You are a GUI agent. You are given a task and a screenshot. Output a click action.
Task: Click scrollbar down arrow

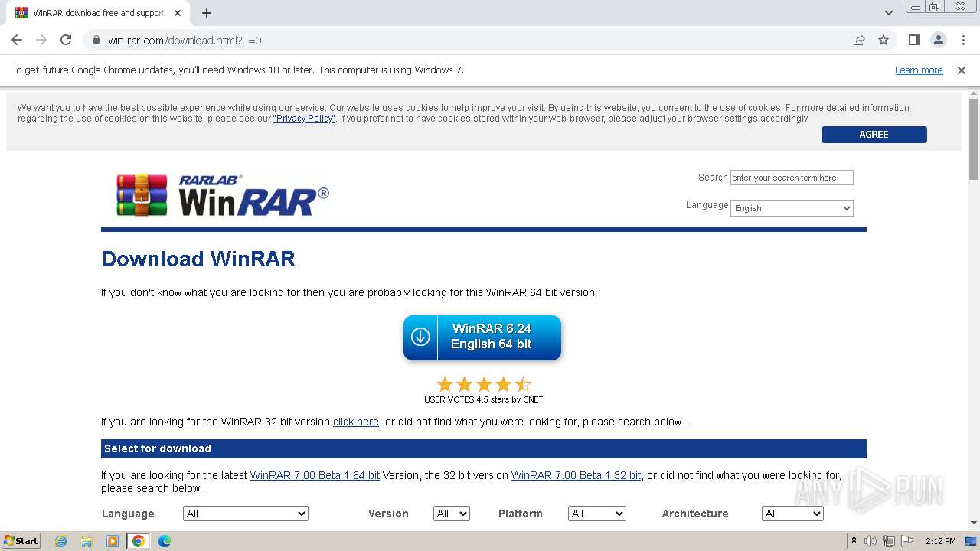974,523
